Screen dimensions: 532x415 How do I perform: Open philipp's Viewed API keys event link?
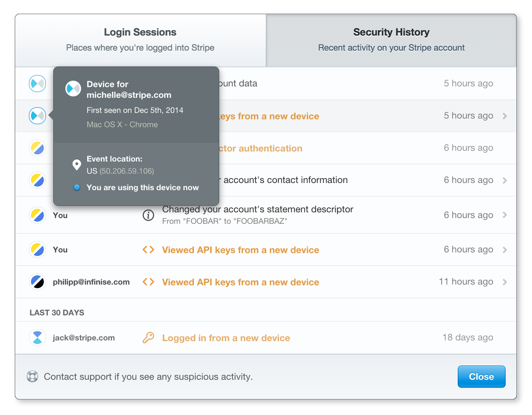241,282
